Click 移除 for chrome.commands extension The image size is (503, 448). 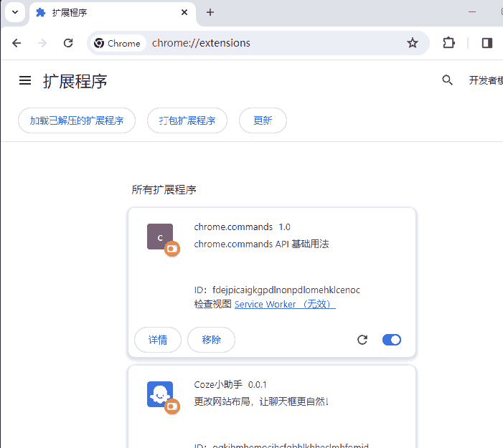pos(212,340)
